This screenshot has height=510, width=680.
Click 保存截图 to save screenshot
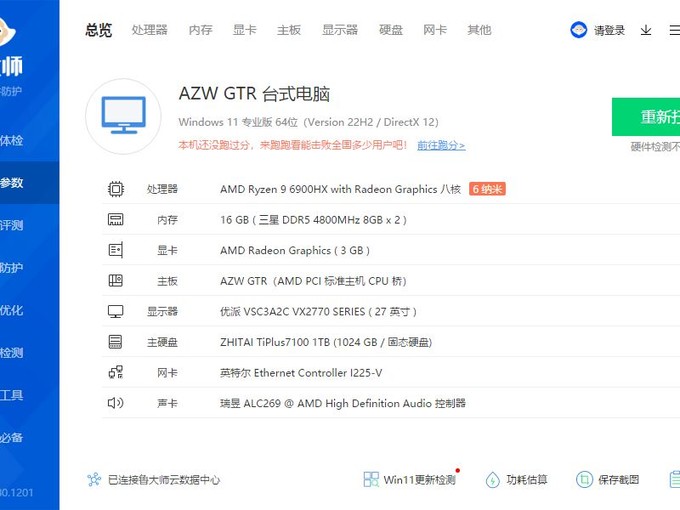pos(618,480)
